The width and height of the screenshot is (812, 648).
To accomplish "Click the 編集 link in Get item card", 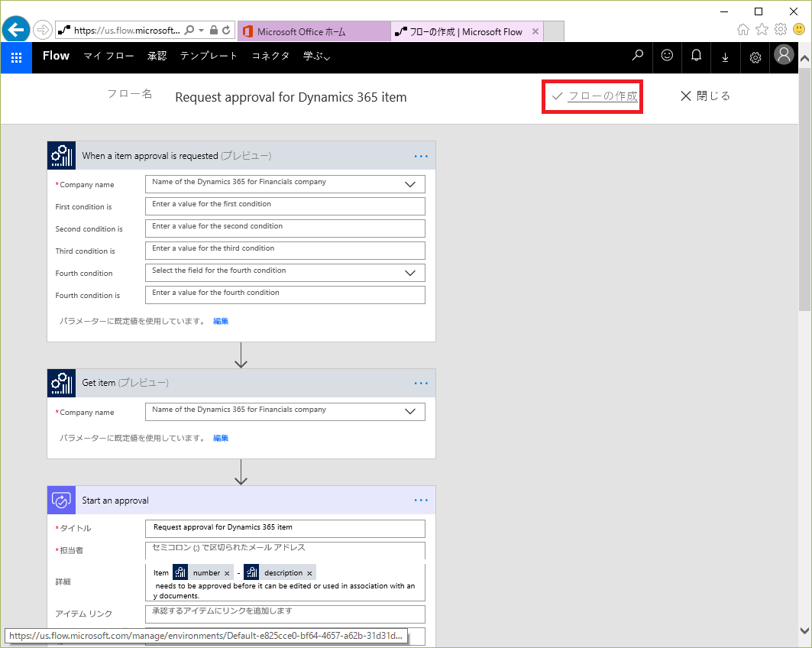I will 221,438.
